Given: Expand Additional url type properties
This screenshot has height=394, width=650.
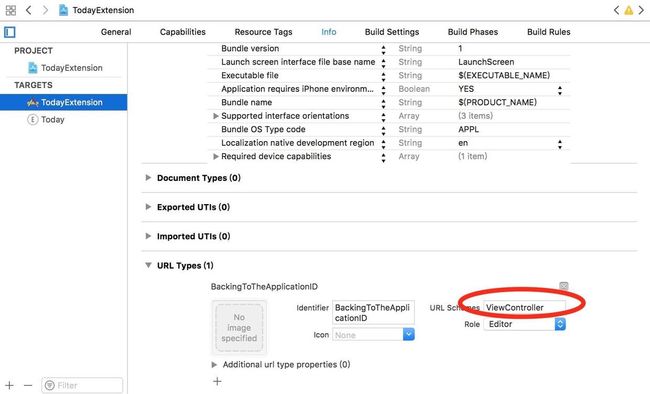Looking at the screenshot, I should point(214,365).
